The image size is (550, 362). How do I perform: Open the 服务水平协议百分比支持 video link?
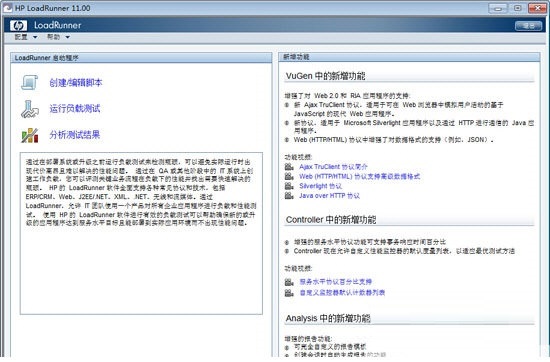[x=336, y=282]
